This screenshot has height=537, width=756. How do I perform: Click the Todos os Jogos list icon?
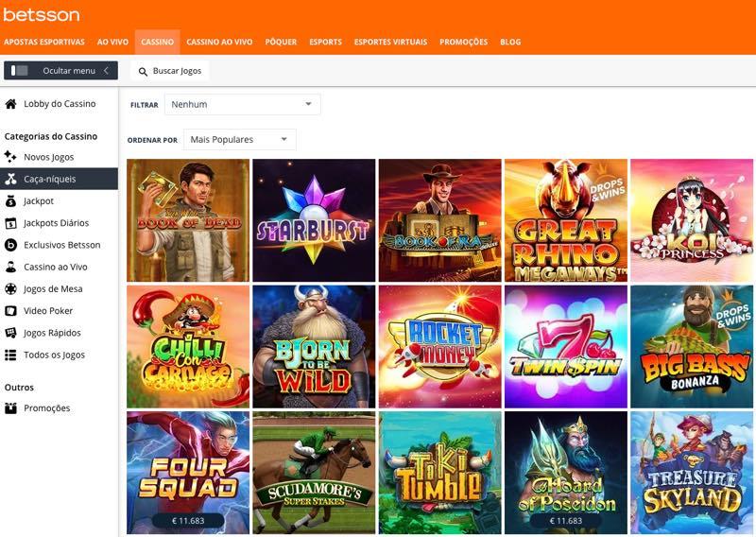point(10,355)
